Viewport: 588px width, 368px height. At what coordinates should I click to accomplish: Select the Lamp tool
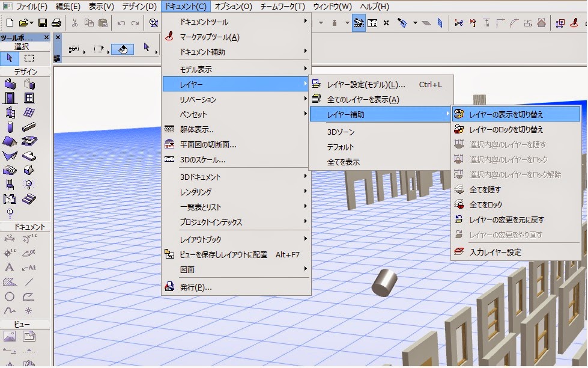click(x=29, y=184)
